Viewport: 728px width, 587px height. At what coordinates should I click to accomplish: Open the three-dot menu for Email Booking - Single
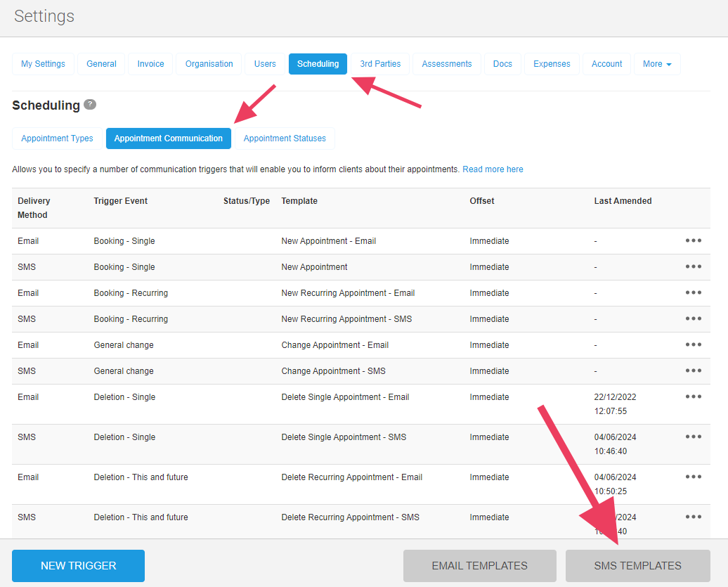click(x=693, y=240)
